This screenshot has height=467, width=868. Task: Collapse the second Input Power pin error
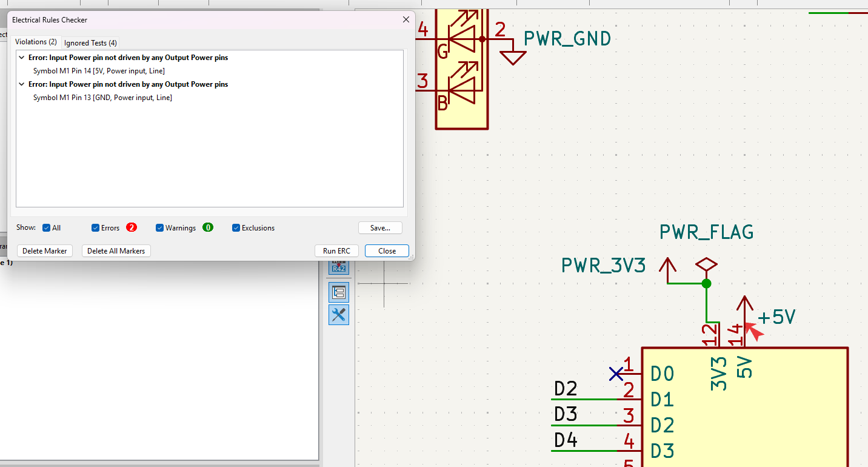pos(22,84)
